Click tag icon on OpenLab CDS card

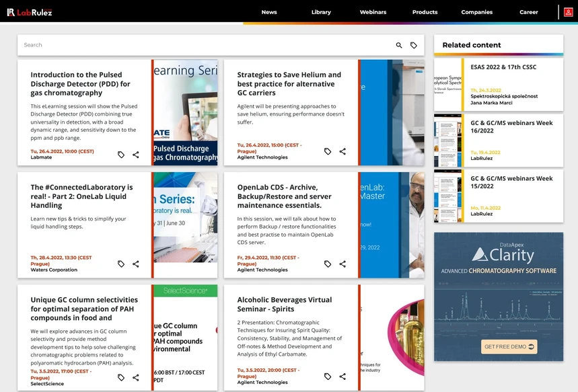coord(328,264)
